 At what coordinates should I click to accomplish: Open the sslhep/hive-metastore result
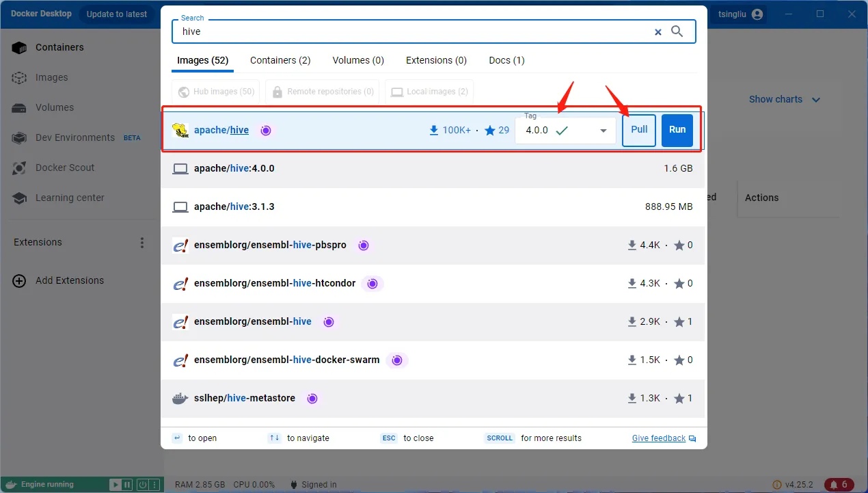(434, 398)
